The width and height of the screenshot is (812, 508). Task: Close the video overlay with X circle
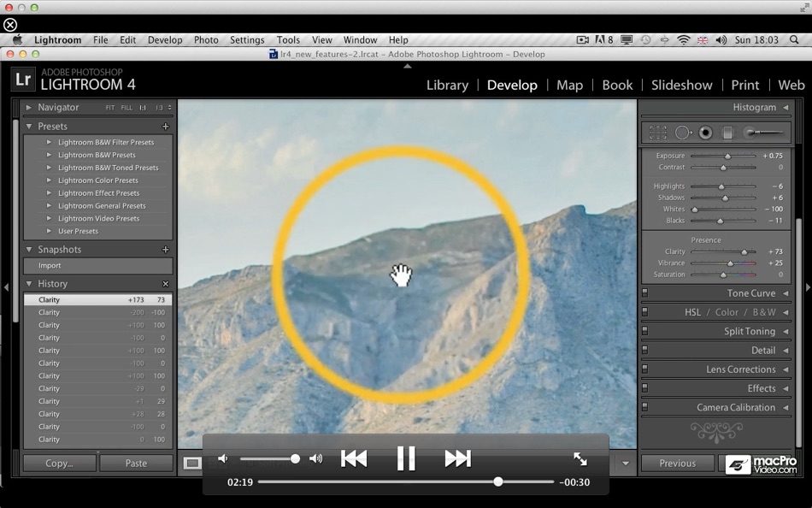tap(10, 24)
